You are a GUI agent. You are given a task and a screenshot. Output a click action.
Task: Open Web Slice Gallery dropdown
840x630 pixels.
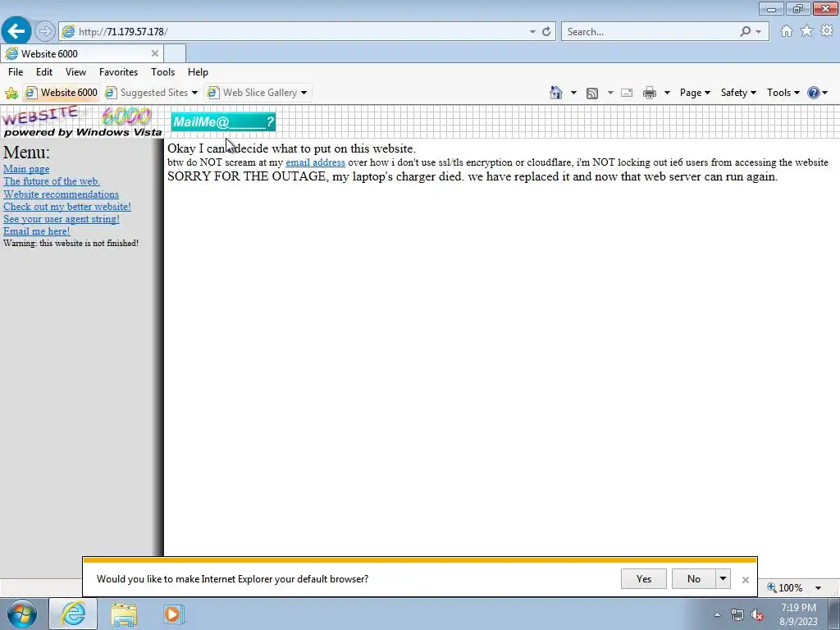pos(304,93)
